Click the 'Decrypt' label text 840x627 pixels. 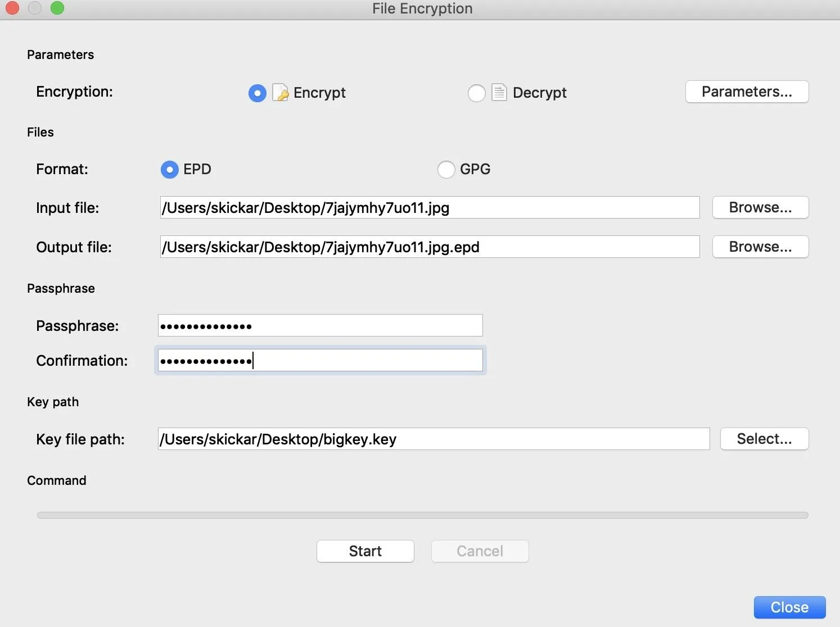pyautogui.click(x=539, y=93)
